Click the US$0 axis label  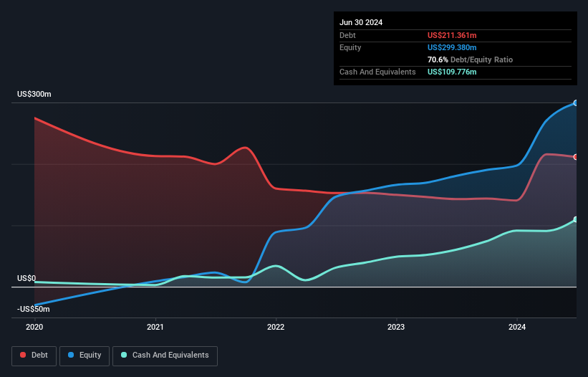[26, 278]
